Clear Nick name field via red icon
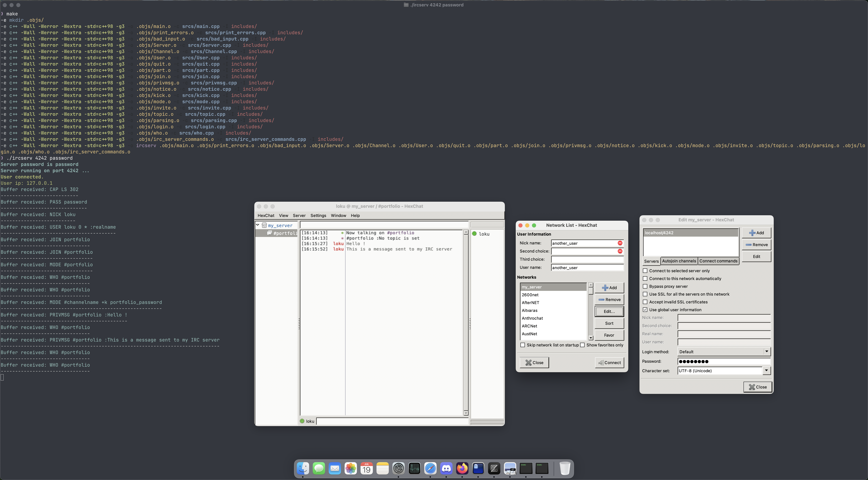868x480 pixels. [620, 243]
